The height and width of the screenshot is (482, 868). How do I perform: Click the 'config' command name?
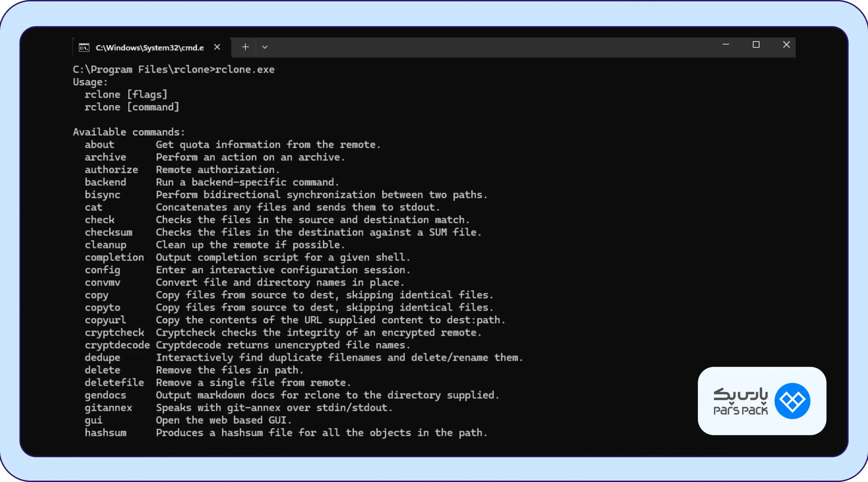(x=102, y=270)
